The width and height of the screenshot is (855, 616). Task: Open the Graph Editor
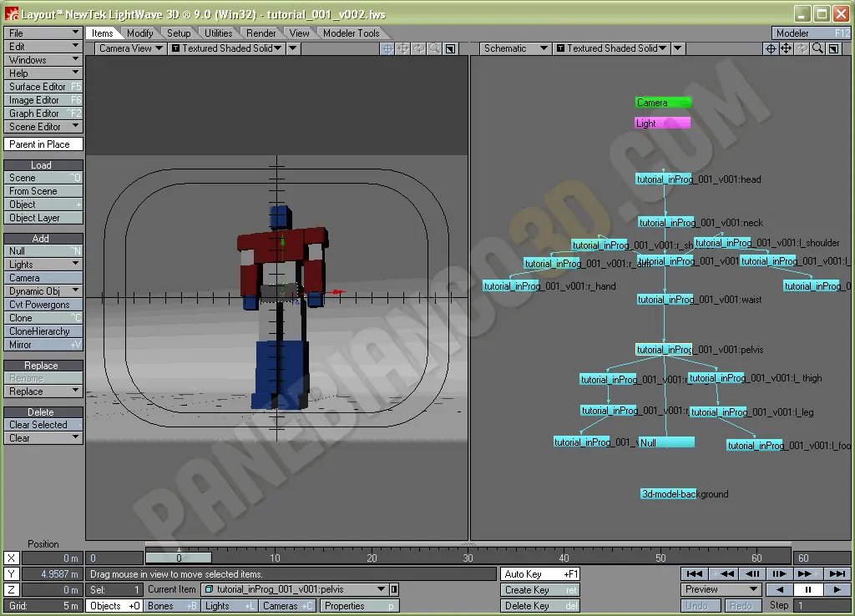43,114
